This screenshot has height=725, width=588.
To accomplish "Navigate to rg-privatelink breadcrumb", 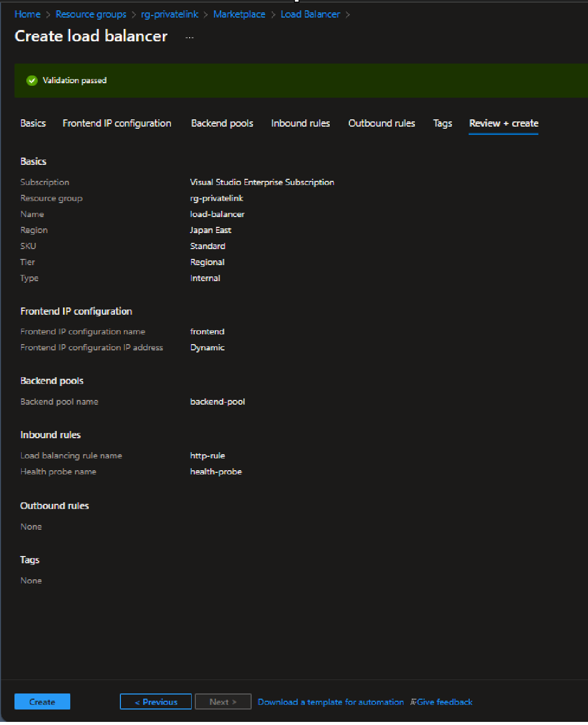I will pos(169,14).
